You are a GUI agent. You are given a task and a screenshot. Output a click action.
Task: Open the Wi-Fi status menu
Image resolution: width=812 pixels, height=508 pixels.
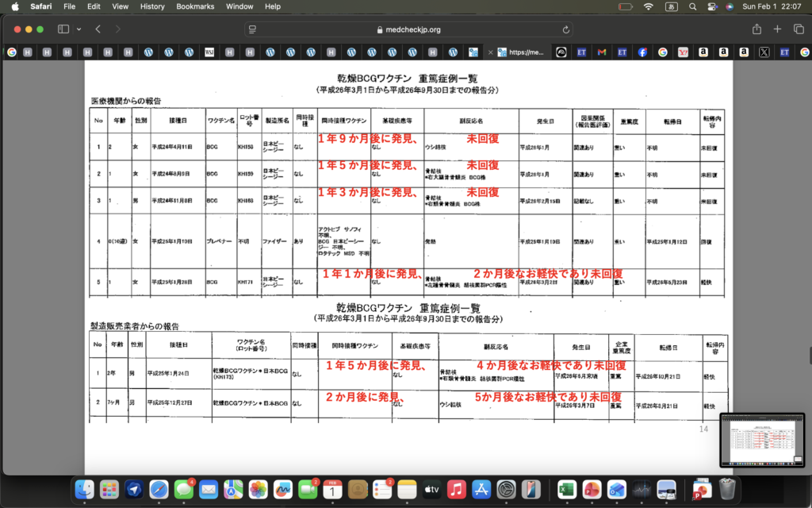click(x=649, y=6)
